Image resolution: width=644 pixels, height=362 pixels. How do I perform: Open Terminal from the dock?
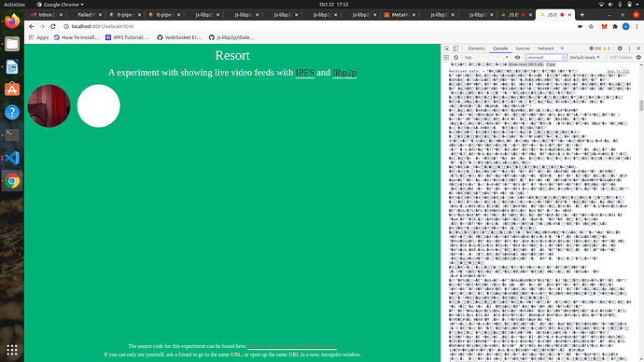[x=12, y=135]
